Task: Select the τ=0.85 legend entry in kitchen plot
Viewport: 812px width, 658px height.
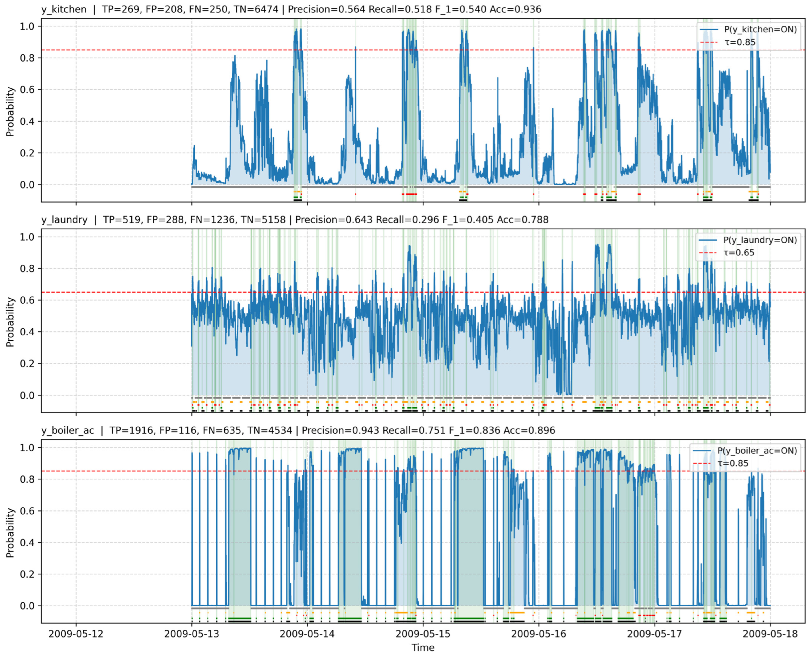Action: click(728, 42)
